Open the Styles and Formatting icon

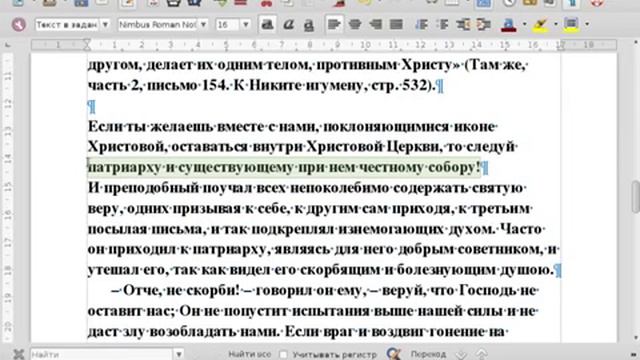(18, 24)
